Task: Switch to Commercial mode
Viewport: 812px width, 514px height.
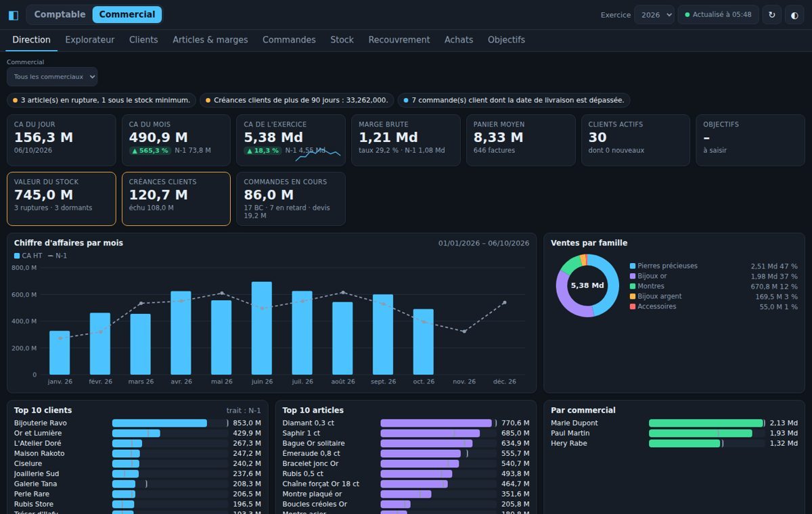Action: point(127,14)
